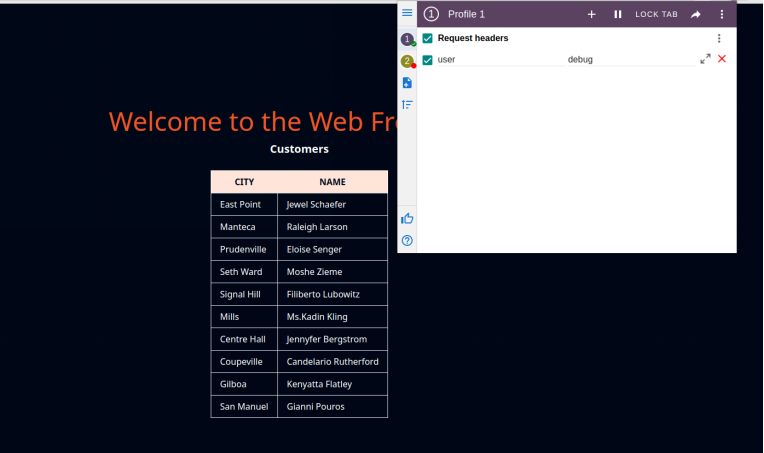Open the help question mark icon
764x453 pixels.
pyautogui.click(x=407, y=240)
